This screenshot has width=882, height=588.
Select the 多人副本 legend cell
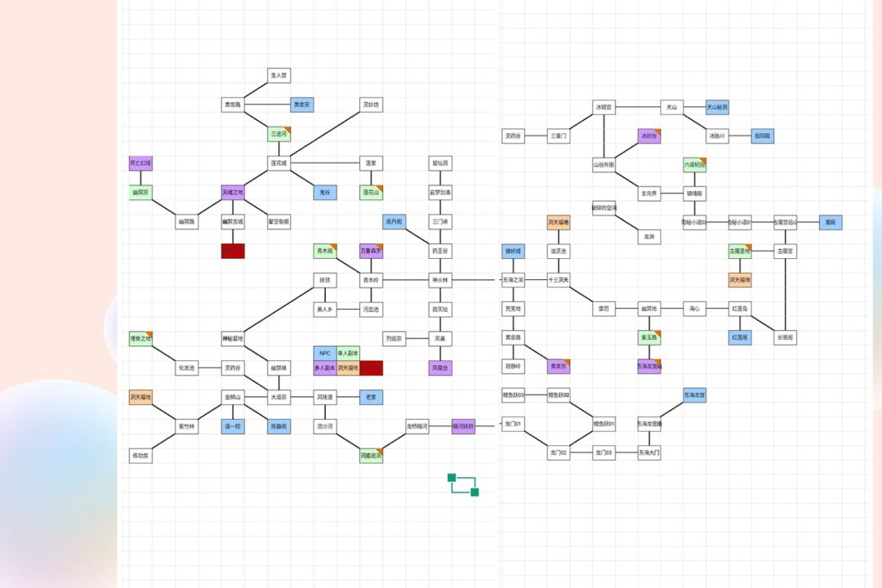click(324, 368)
